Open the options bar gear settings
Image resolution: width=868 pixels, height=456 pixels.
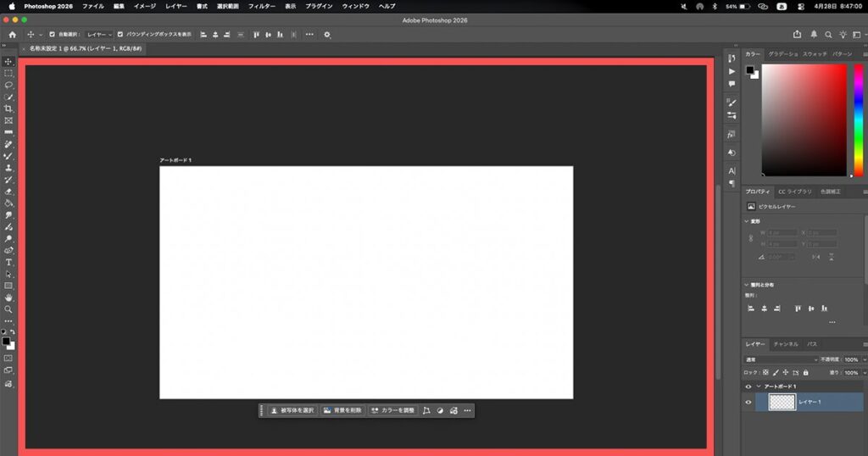327,34
